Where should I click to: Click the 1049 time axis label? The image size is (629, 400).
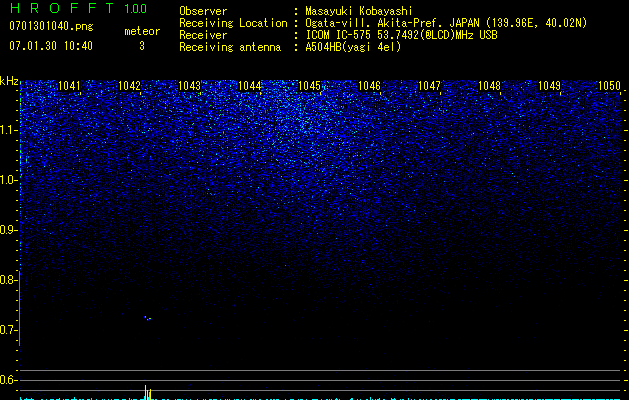(549, 86)
